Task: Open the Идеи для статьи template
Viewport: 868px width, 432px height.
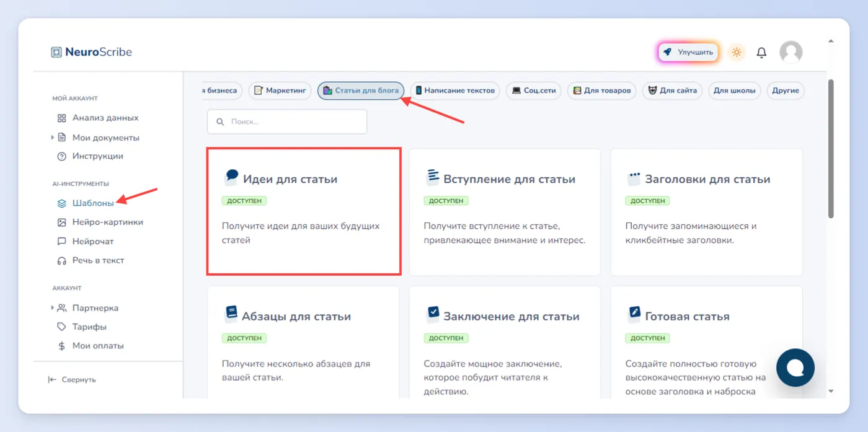Action: (x=304, y=211)
